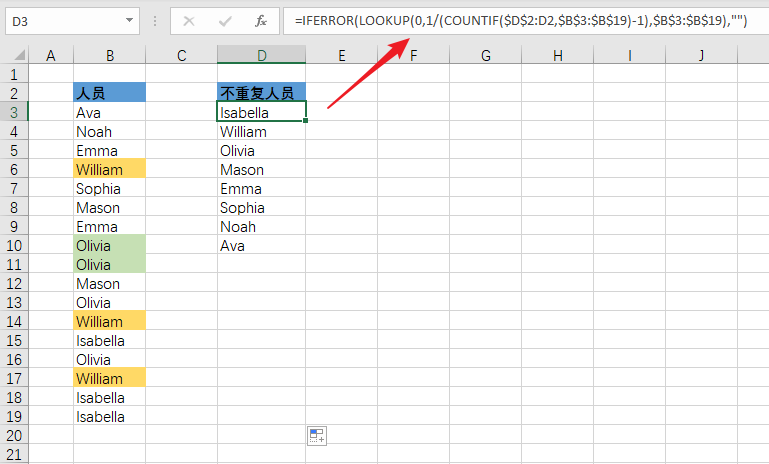The width and height of the screenshot is (769, 464).
Task: Select column D header
Action: [261, 55]
